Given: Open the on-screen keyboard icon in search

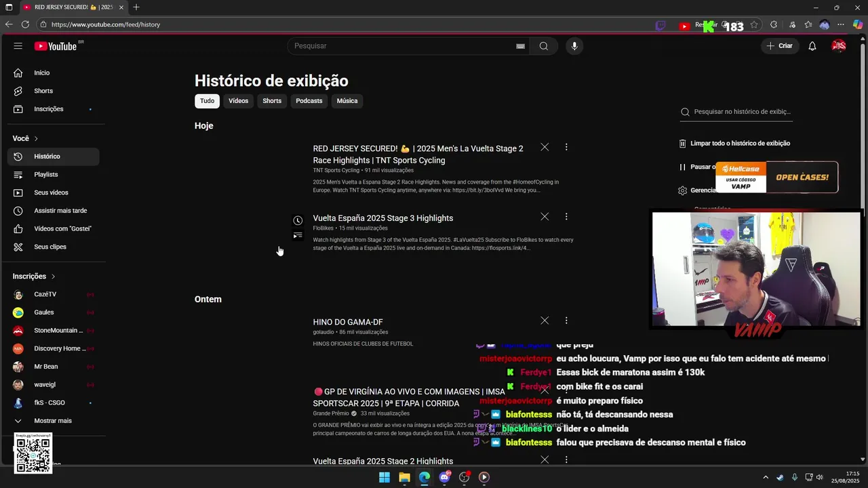Looking at the screenshot, I should pos(520,46).
